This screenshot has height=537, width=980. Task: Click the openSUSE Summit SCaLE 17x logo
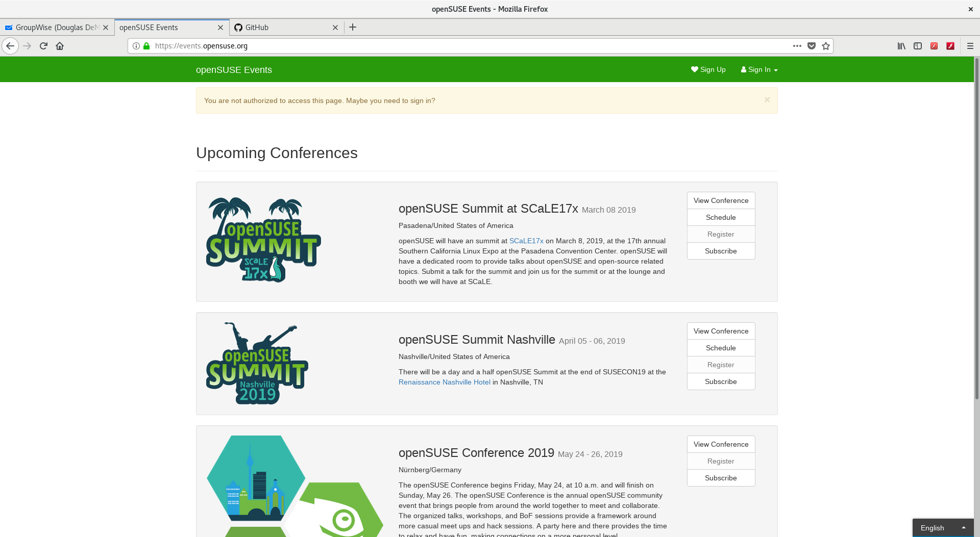(263, 240)
